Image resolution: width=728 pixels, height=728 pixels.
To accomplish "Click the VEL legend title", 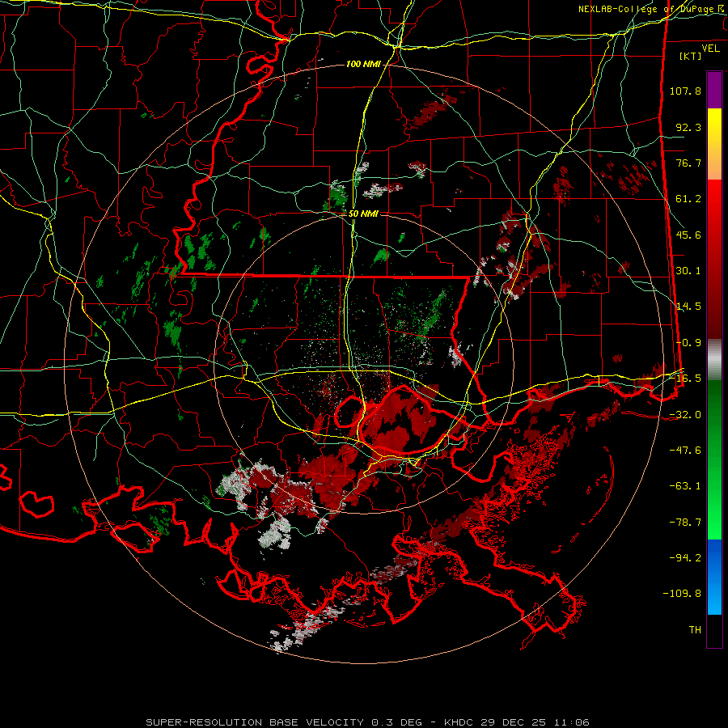I will (710, 48).
